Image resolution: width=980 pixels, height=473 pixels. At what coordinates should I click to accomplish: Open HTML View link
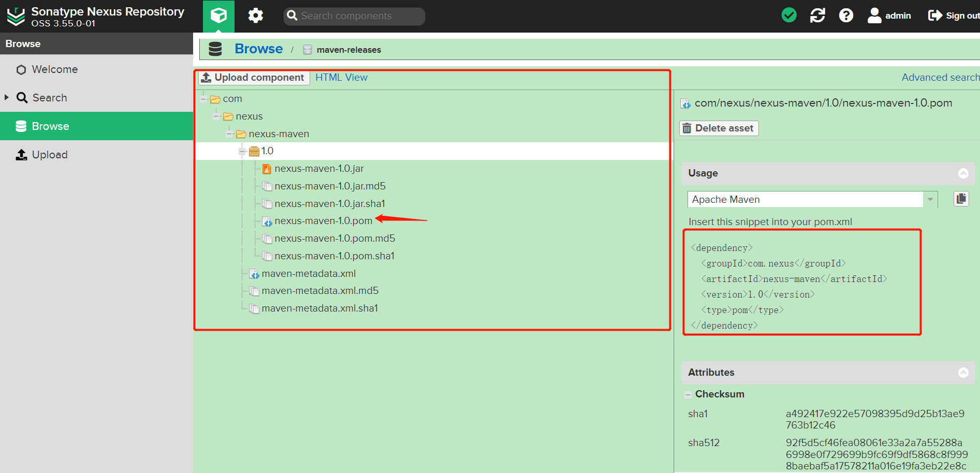point(341,78)
